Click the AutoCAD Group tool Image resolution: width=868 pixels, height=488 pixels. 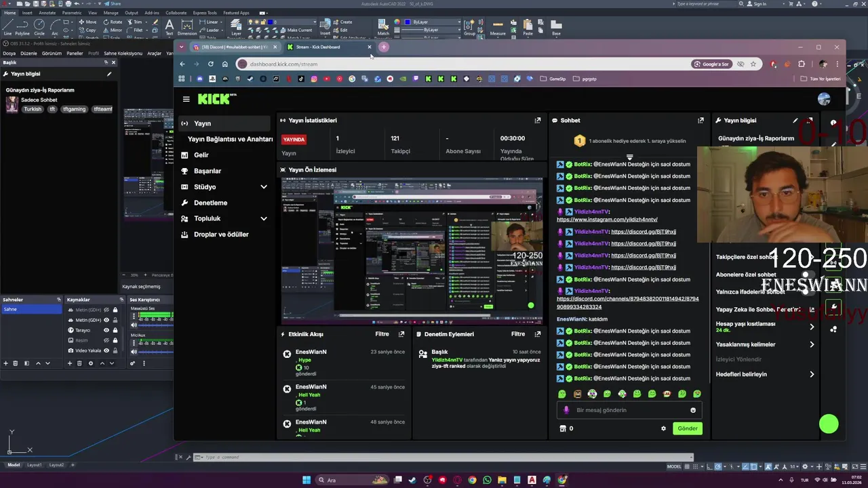click(x=469, y=27)
